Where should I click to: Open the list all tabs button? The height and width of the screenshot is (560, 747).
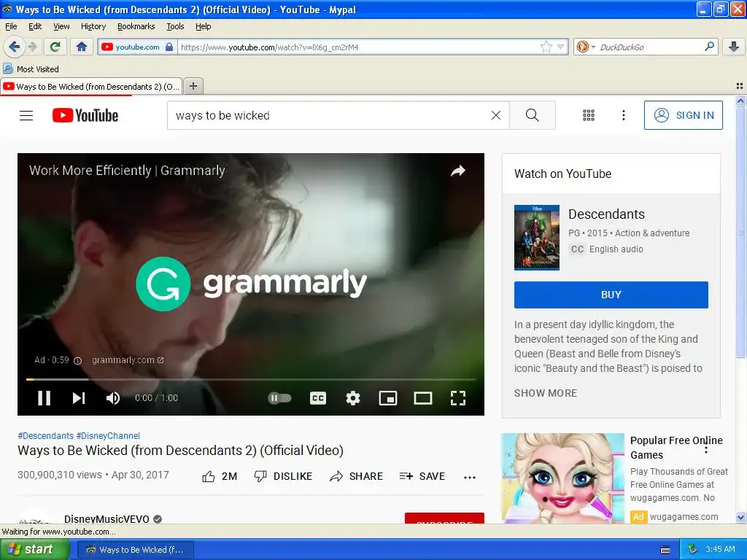(x=740, y=86)
